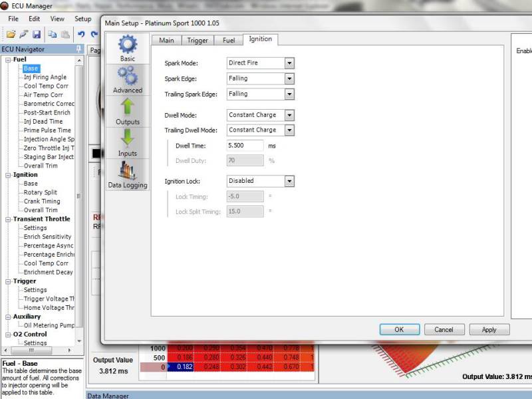Screen dimensions: 532x399
Task: Select Post-Start Enrich tree item
Action: point(47,112)
